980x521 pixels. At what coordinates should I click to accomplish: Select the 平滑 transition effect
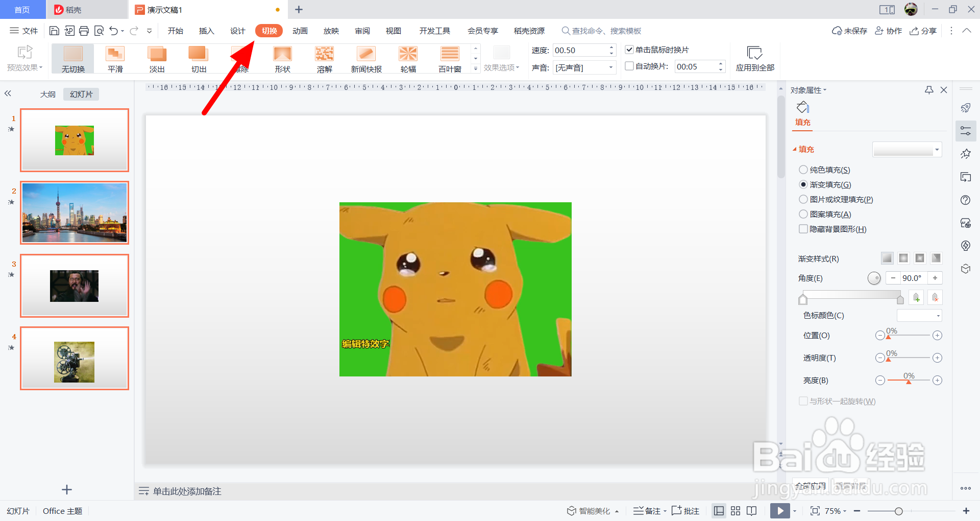pos(115,59)
